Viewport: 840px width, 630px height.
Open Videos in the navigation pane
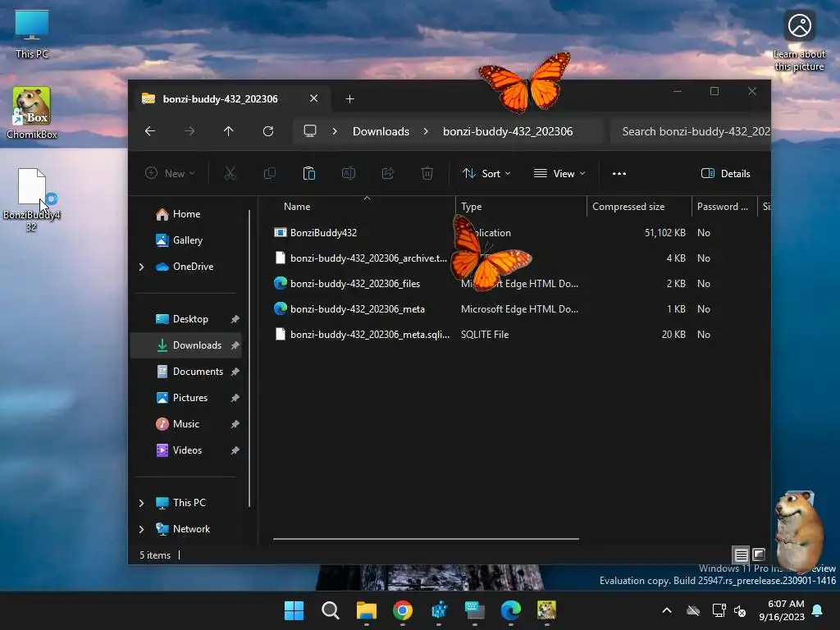tap(186, 450)
